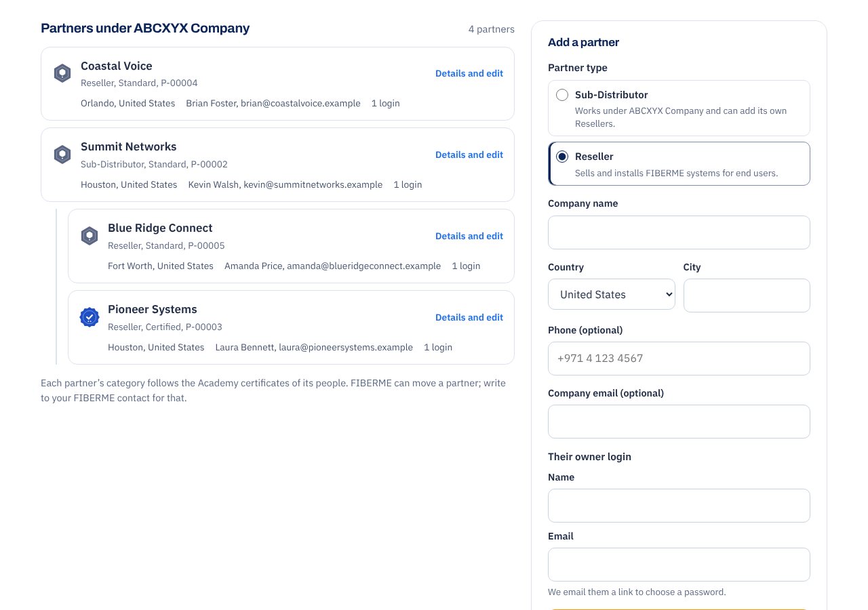Focus the Phone (optional) field

tap(679, 359)
